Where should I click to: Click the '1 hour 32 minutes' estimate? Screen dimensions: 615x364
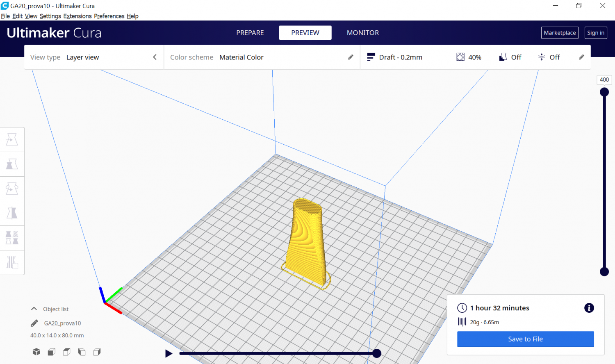499,308
